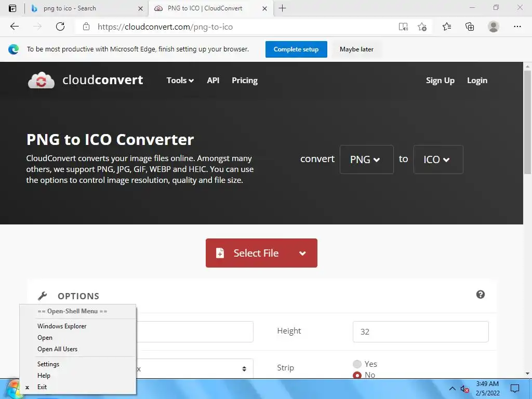Open the browser profile avatar
The image size is (532, 399).
[x=494, y=26]
